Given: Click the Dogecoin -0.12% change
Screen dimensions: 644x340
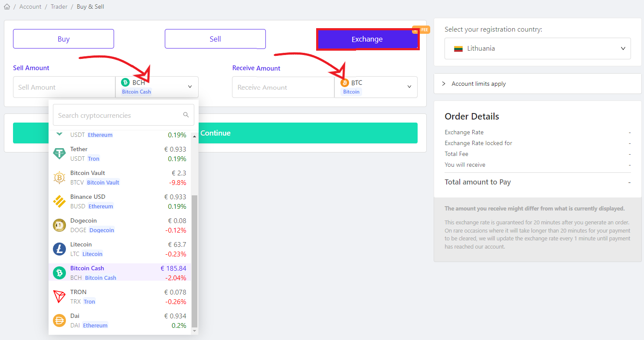Looking at the screenshot, I should point(176,230).
